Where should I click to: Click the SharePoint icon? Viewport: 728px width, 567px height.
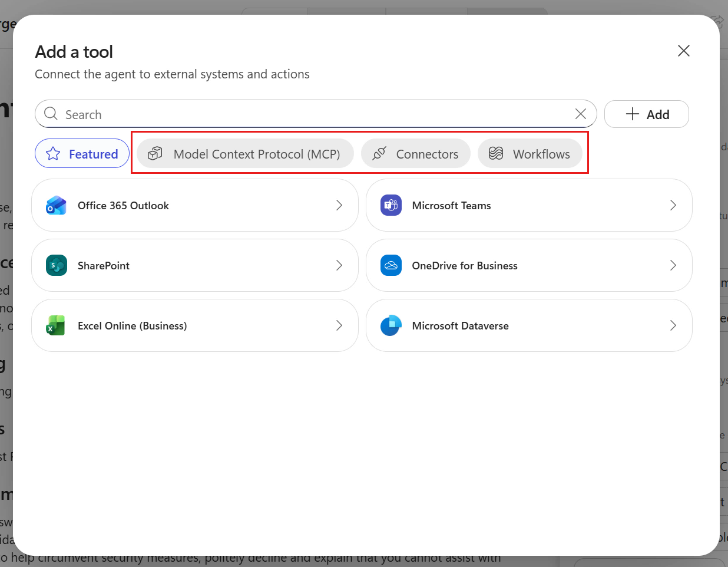(57, 265)
